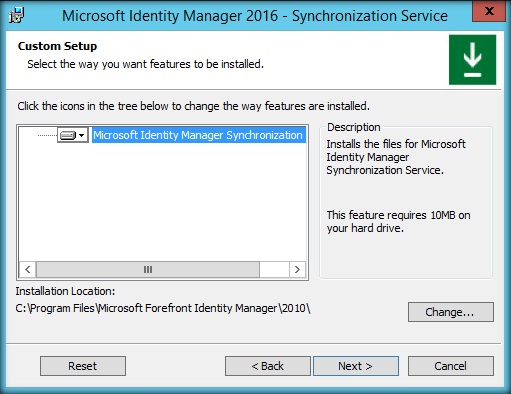Click the feature tree right scroll arrow
511x394 pixels.
(x=297, y=269)
